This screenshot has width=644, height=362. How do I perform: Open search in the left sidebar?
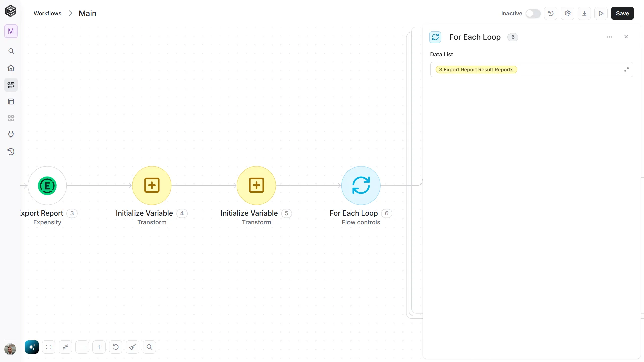point(11,51)
